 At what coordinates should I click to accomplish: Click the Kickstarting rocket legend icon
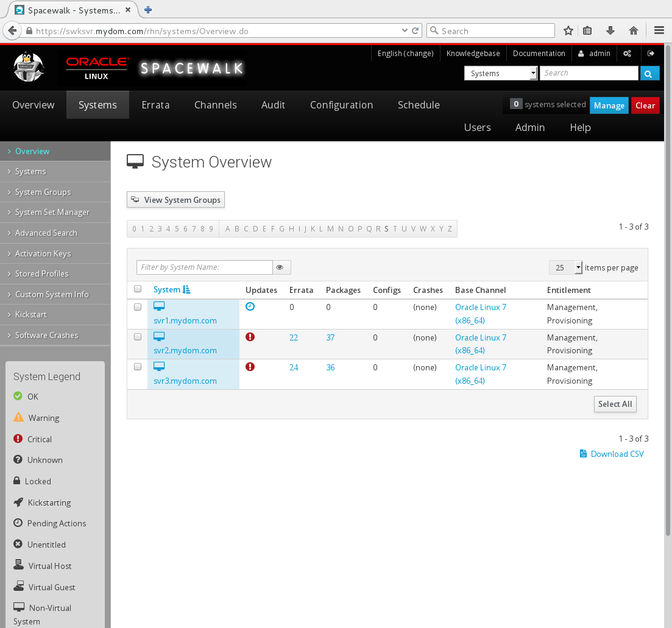tap(18, 502)
